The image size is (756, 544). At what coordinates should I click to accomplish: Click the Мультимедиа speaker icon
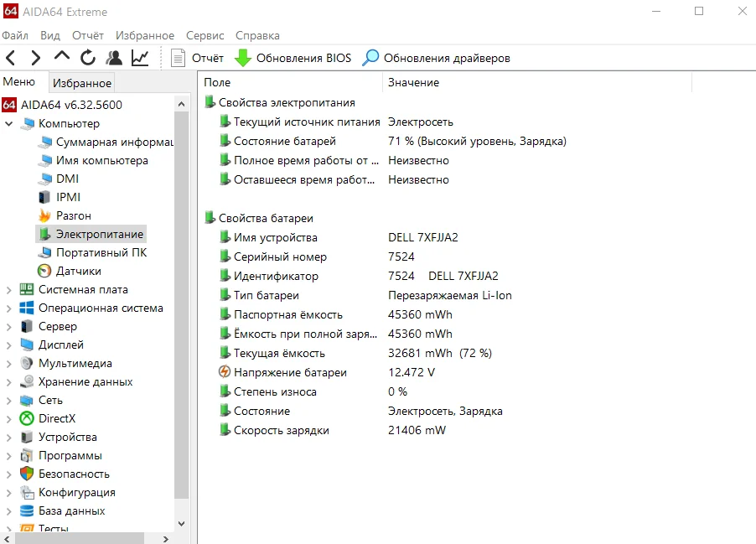pyautogui.click(x=27, y=363)
